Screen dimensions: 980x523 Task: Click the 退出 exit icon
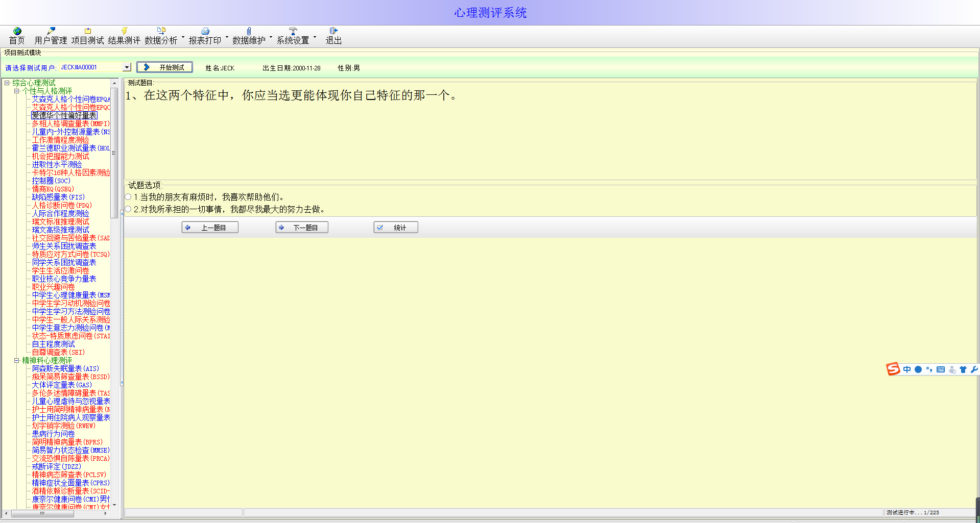(333, 31)
